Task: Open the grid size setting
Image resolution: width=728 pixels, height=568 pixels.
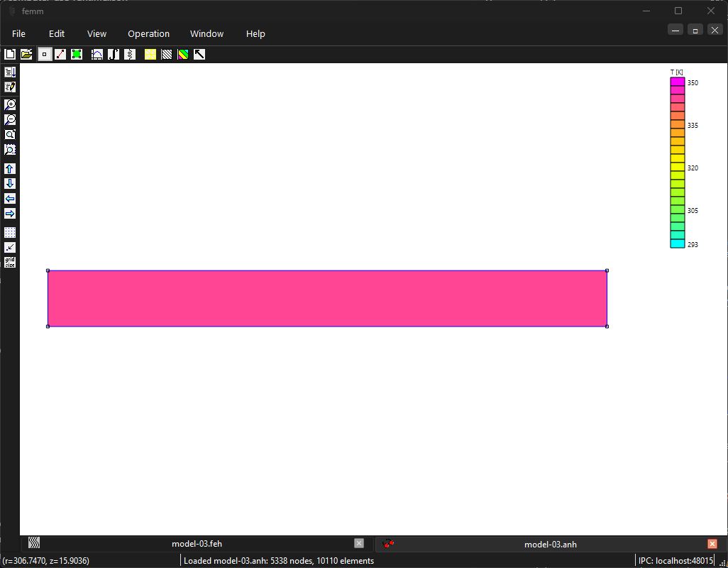Action: coord(10,262)
